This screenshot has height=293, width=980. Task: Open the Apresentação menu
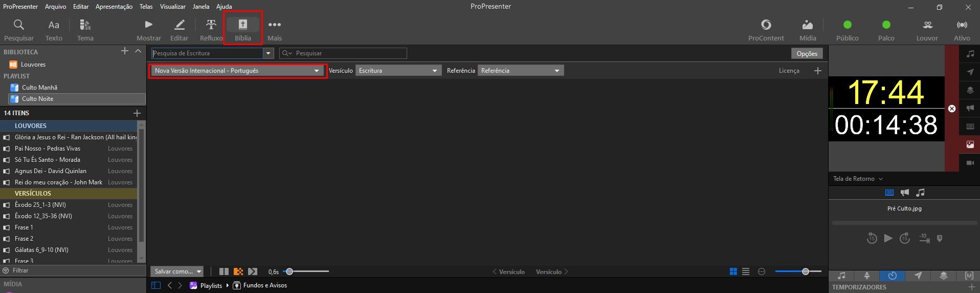tap(114, 7)
